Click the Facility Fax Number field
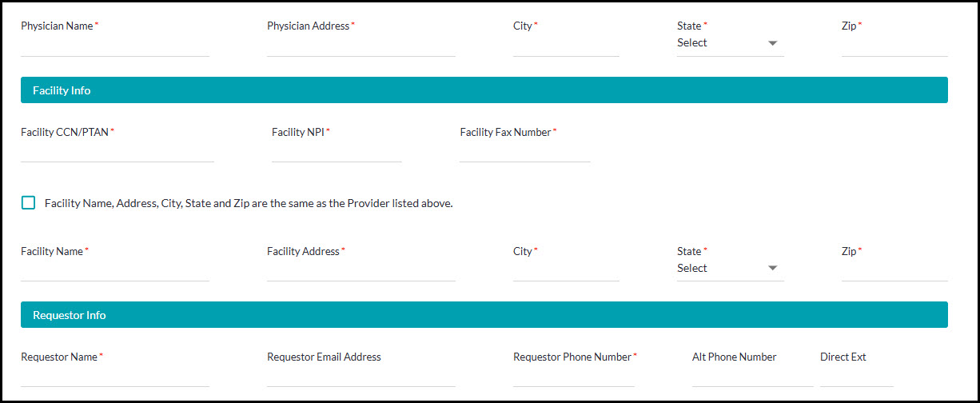The image size is (980, 403). pyautogui.click(x=524, y=151)
